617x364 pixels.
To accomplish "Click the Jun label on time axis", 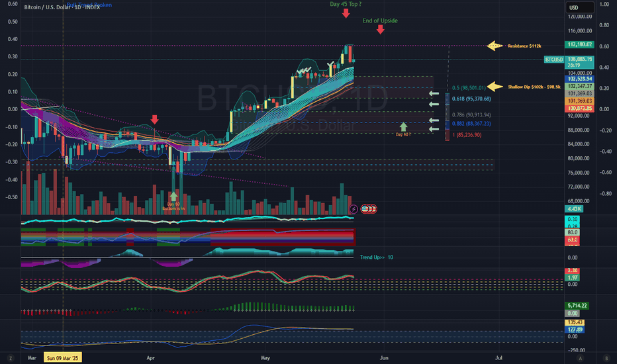I will pyautogui.click(x=384, y=358).
